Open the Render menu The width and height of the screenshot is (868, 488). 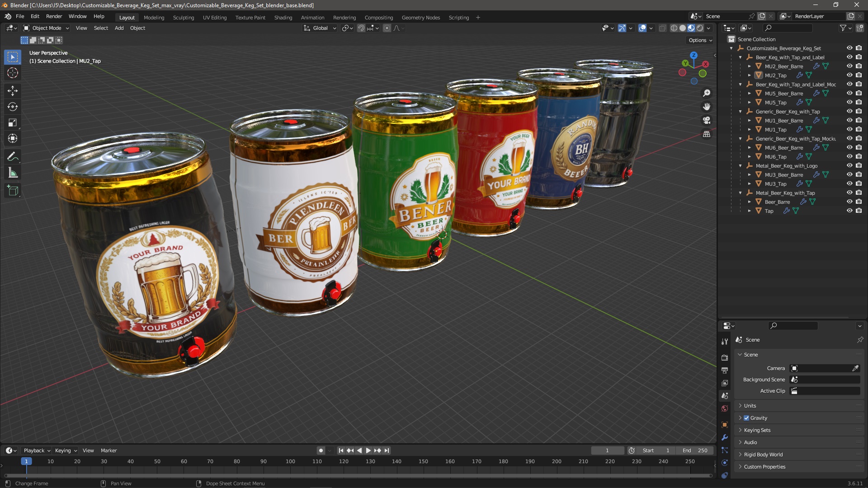click(54, 16)
